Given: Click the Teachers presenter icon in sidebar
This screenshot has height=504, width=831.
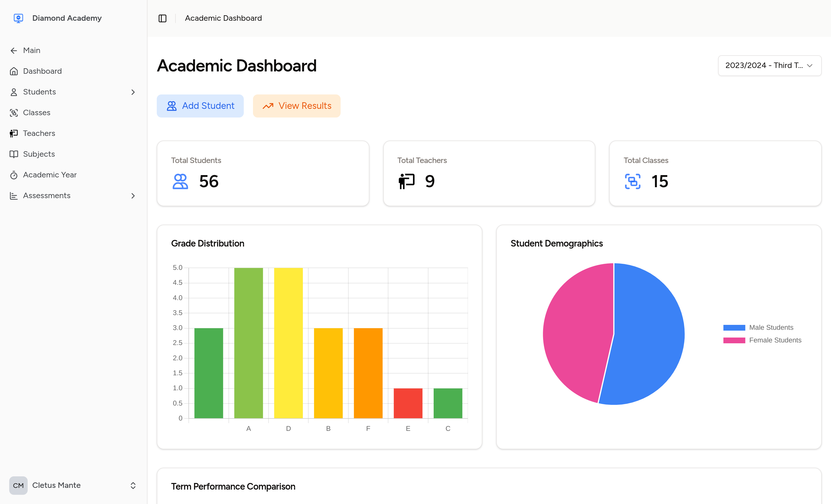Looking at the screenshot, I should coord(14,134).
